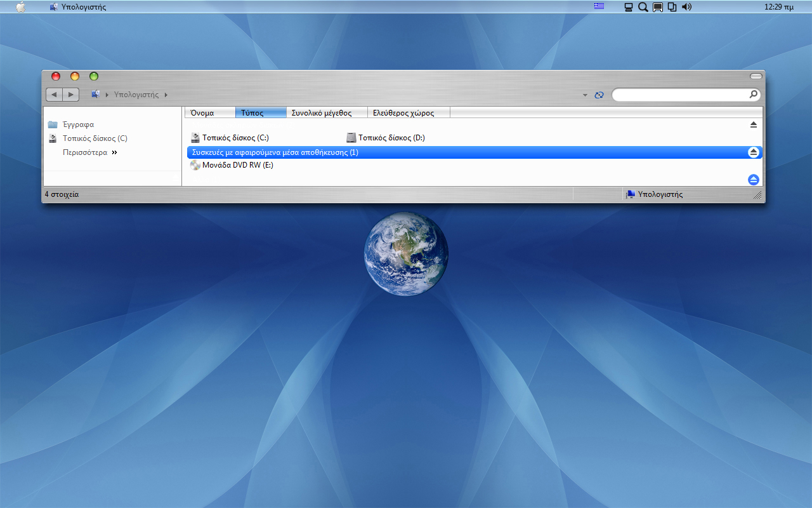Click the pill-shaped button at the window's top right

756,76
